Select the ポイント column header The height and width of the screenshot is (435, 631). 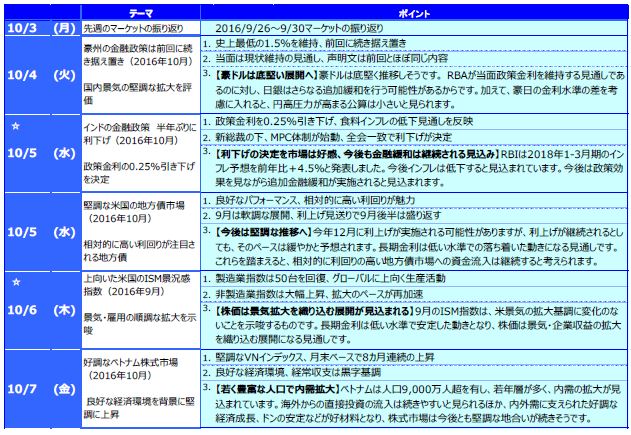pos(411,7)
